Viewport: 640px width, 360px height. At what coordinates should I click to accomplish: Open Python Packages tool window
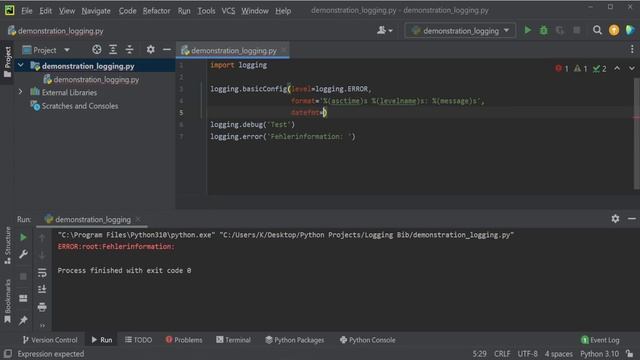pos(294,340)
